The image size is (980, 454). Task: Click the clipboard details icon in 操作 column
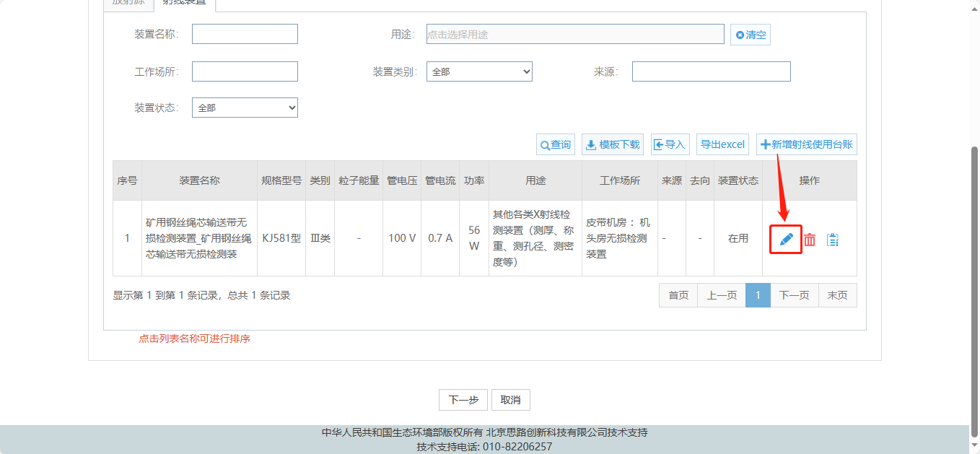833,240
